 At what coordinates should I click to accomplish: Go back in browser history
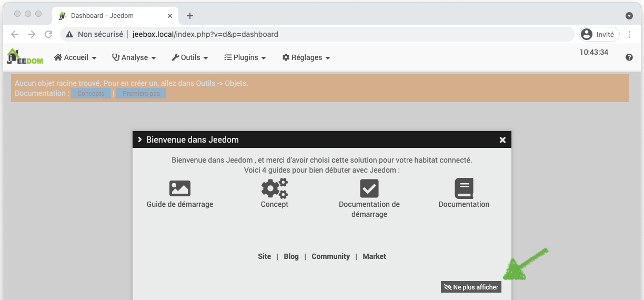tap(15, 34)
